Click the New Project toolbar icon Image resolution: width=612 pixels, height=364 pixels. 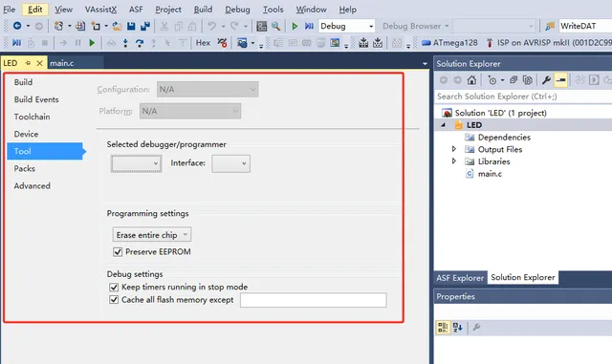pos(58,26)
